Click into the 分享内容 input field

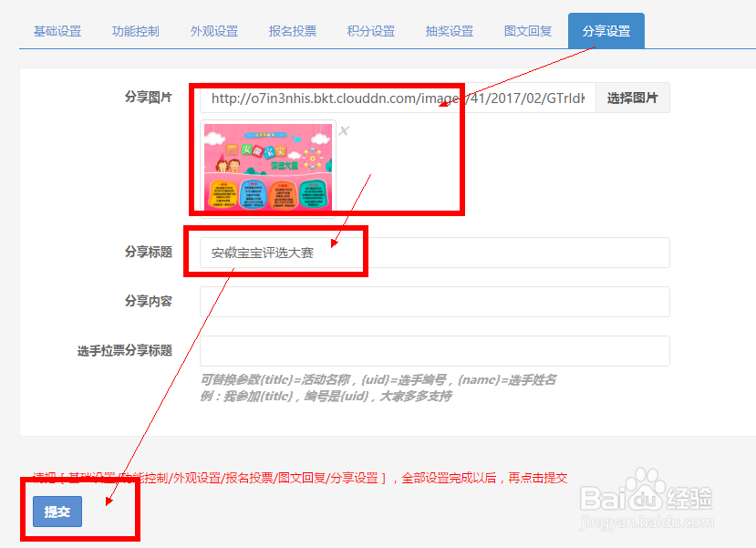click(x=434, y=302)
